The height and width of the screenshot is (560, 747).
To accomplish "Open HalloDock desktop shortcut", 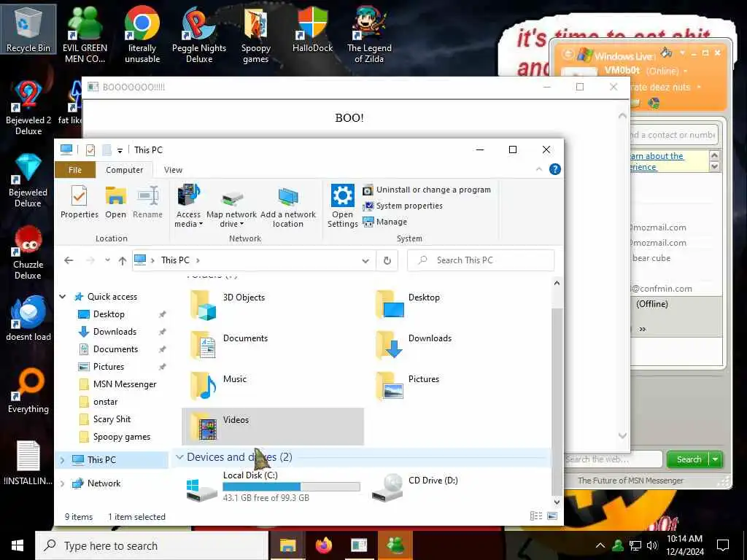I will tap(312, 29).
